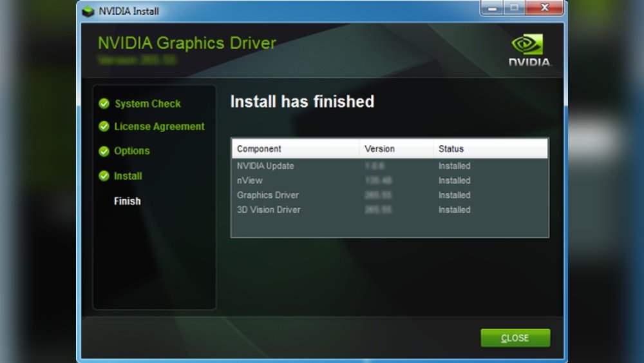Click the Installed status for NVIDIA Update
The height and width of the screenshot is (363, 644).
[454, 166]
